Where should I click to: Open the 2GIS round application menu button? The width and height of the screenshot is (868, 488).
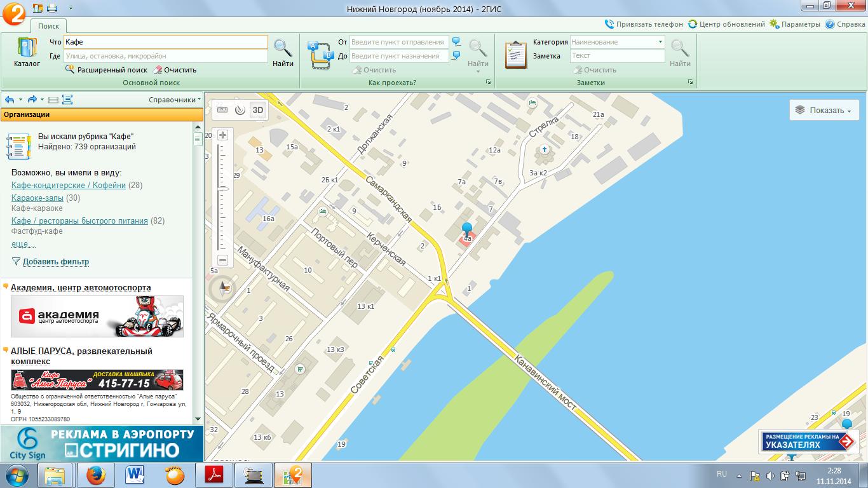tap(14, 13)
